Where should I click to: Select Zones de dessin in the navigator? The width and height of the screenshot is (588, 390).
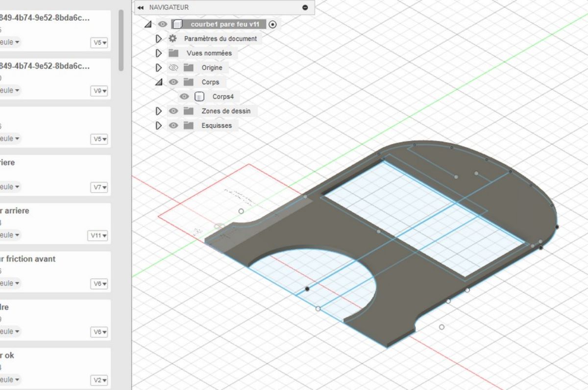[226, 111]
